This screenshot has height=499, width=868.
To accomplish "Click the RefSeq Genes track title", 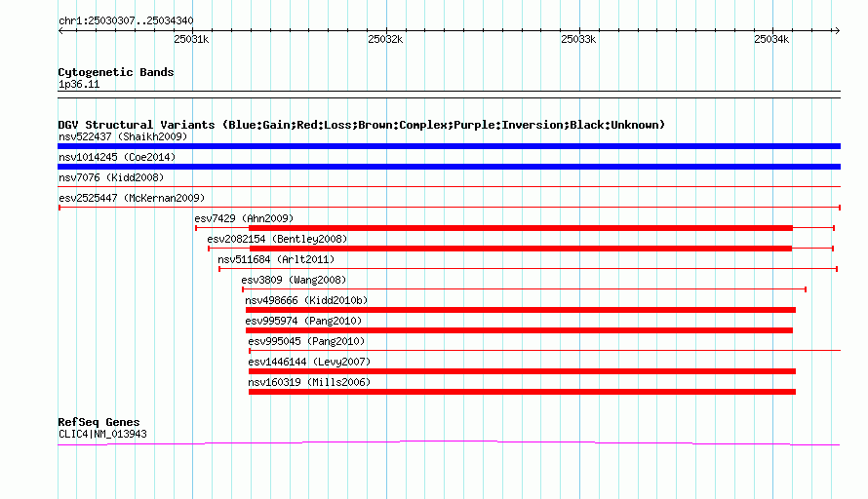I will [x=99, y=422].
